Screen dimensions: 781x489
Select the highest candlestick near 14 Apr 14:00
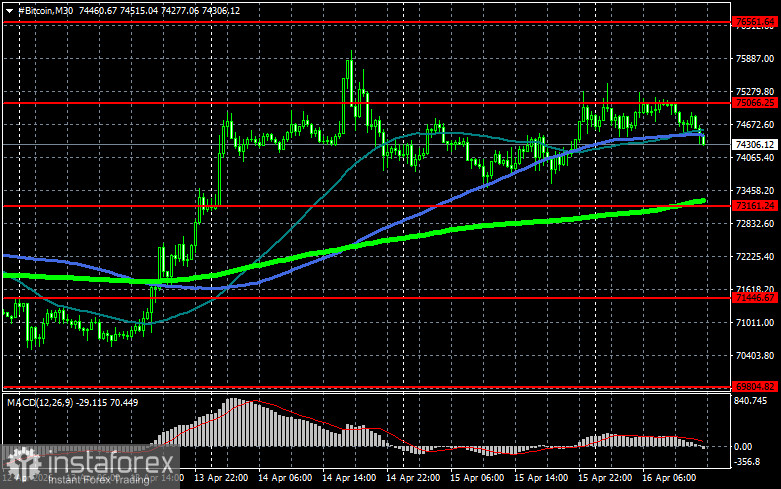click(352, 77)
